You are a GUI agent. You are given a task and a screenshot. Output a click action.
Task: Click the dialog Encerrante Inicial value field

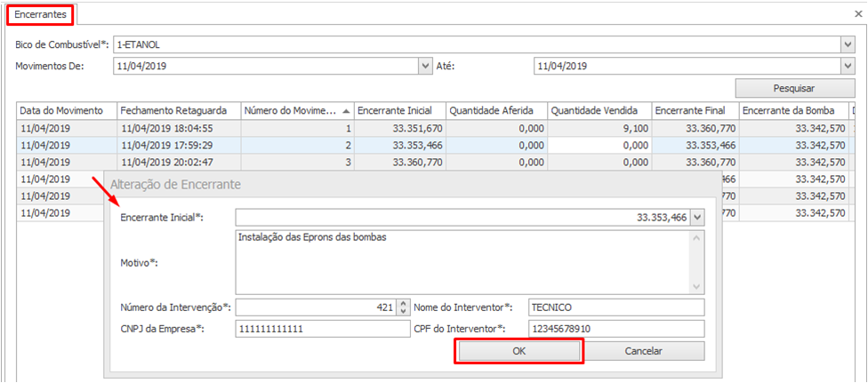(462, 218)
